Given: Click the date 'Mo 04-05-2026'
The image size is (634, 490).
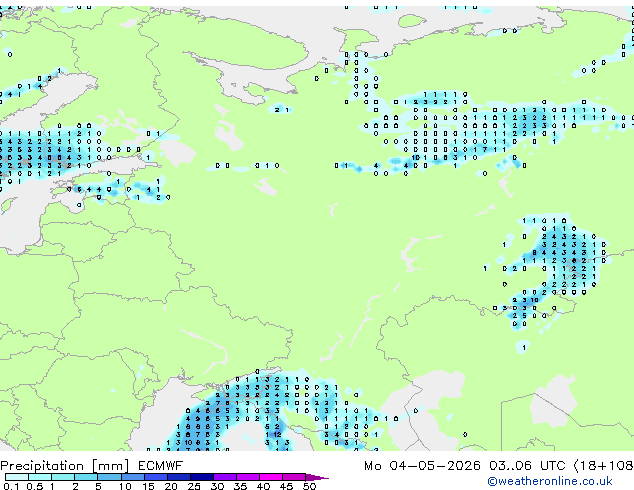Looking at the screenshot, I should pos(422,466).
